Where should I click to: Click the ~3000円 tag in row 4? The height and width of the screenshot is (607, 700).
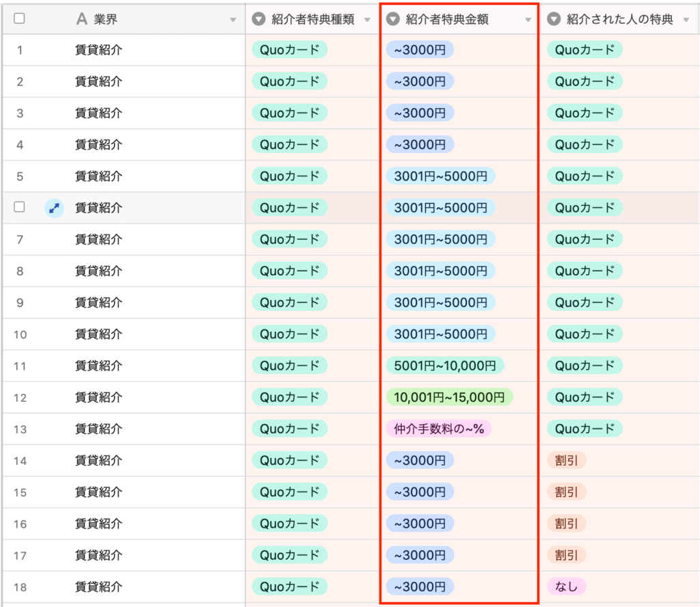[420, 145]
